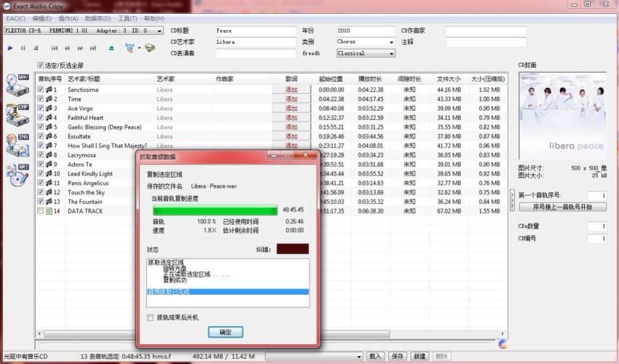Click the CD作曲家 input field
Viewport: 619px width, 364px height.
pyautogui.click(x=486, y=31)
